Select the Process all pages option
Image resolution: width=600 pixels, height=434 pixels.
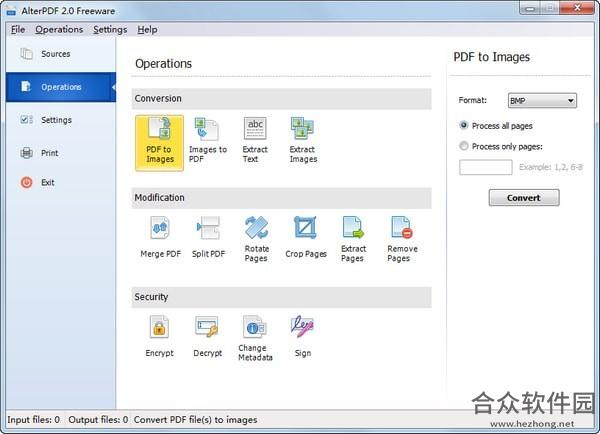496,126
